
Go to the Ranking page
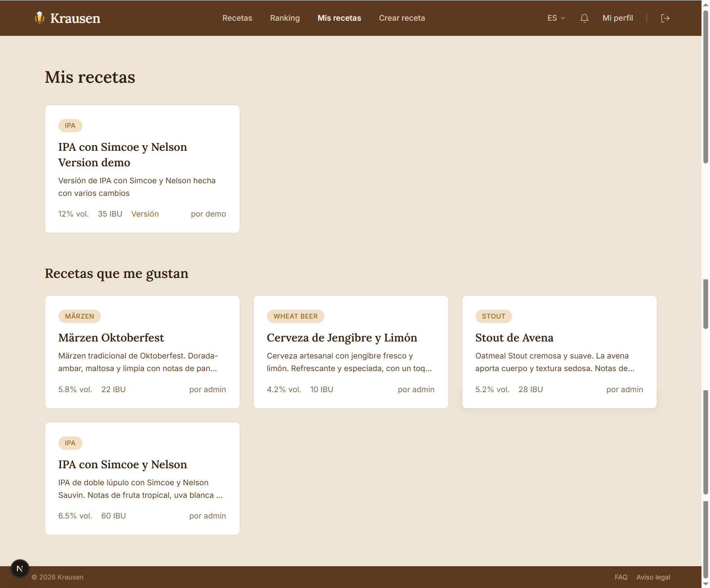[x=285, y=18]
